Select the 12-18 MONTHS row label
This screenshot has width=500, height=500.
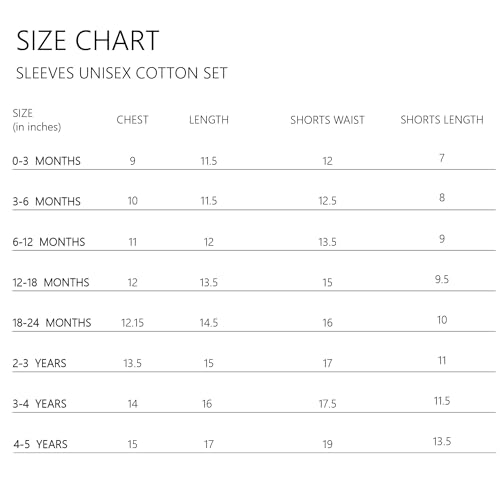(x=51, y=282)
